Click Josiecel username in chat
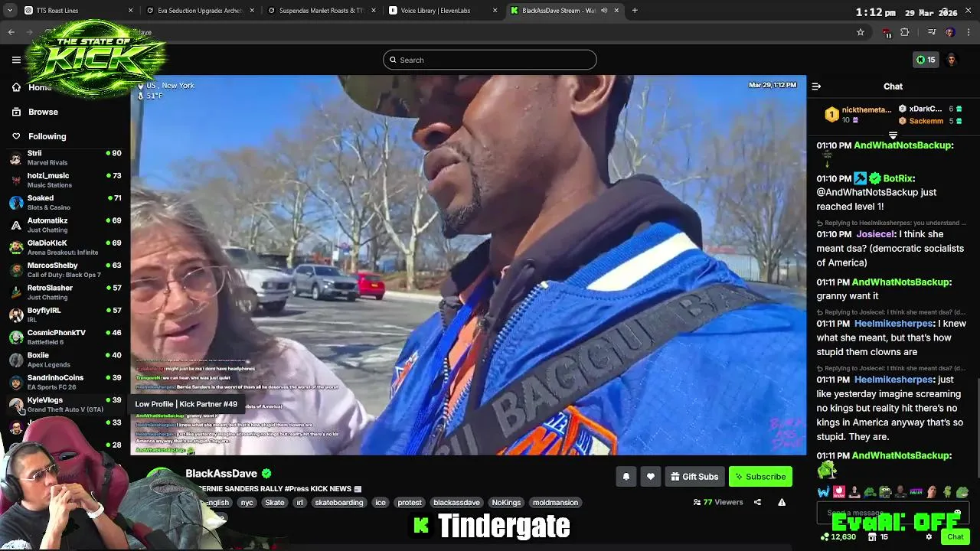The image size is (980, 551). point(876,234)
